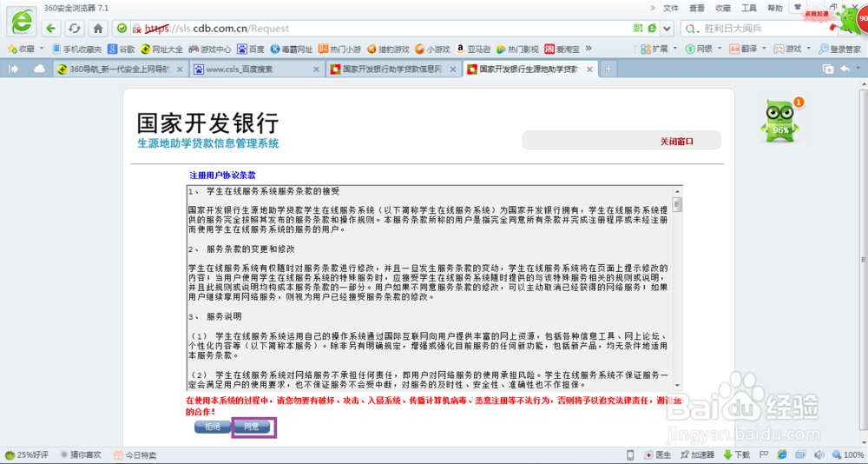
Task: Open the 工具 menu
Action: pos(749,8)
